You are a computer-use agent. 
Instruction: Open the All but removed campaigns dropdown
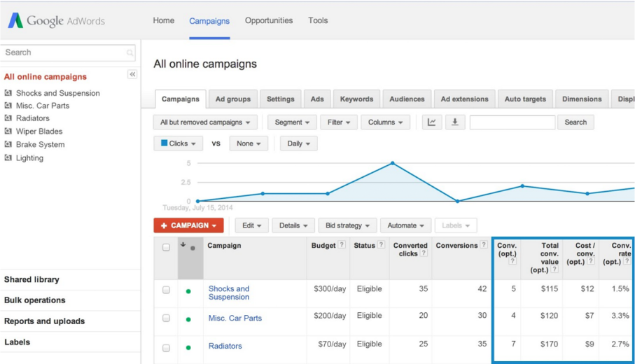[x=205, y=122]
